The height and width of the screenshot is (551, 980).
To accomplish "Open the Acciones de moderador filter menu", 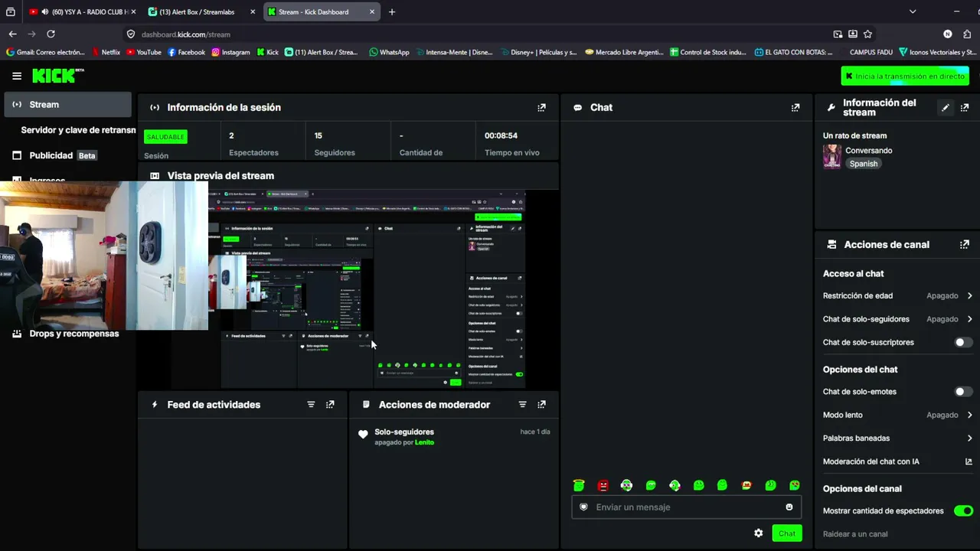I will coord(522,405).
